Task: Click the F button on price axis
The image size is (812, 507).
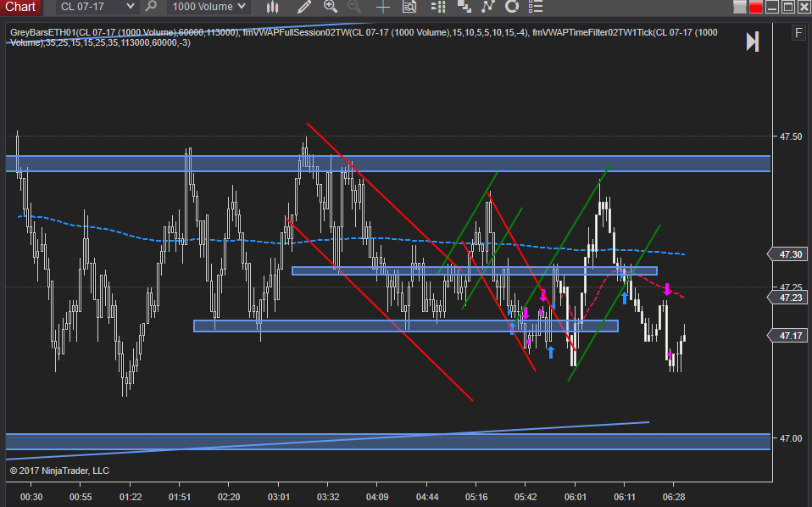Action: [x=798, y=34]
